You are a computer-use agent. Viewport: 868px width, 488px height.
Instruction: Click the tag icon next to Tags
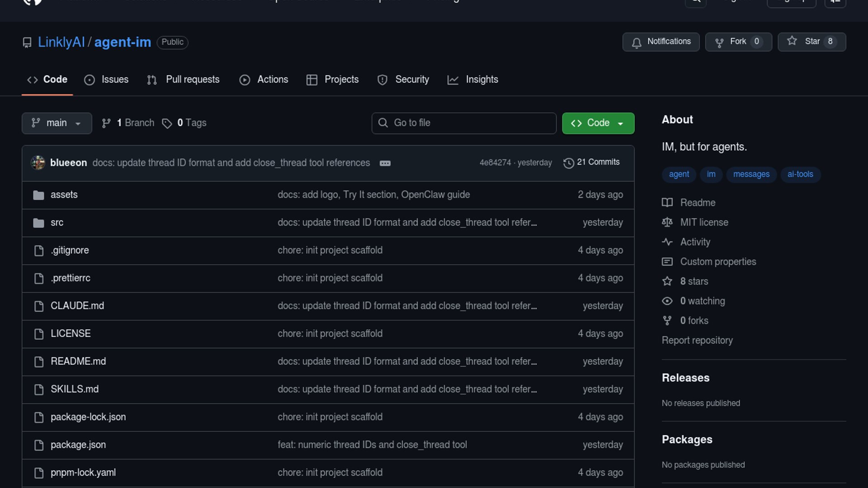167,123
